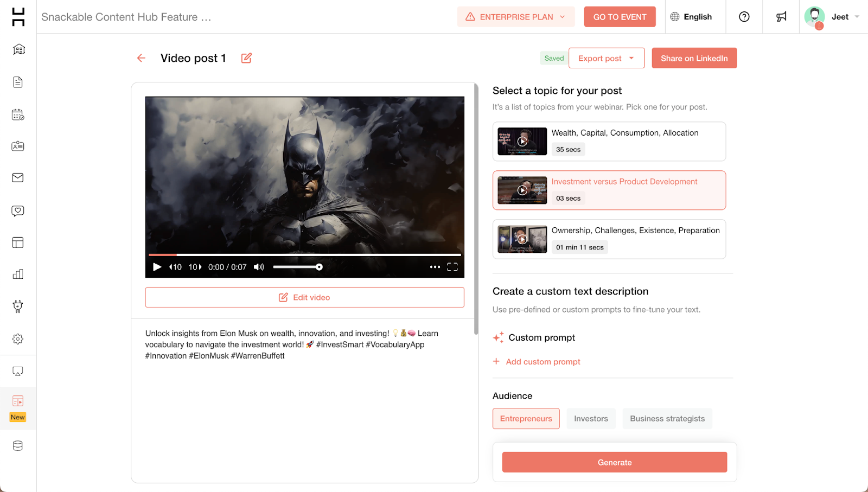
Task: Mute the video with speaker icon
Action: coord(259,267)
